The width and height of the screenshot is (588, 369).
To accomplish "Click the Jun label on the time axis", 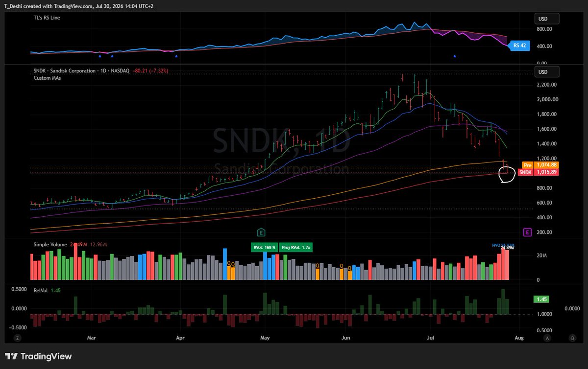I will (x=346, y=338).
